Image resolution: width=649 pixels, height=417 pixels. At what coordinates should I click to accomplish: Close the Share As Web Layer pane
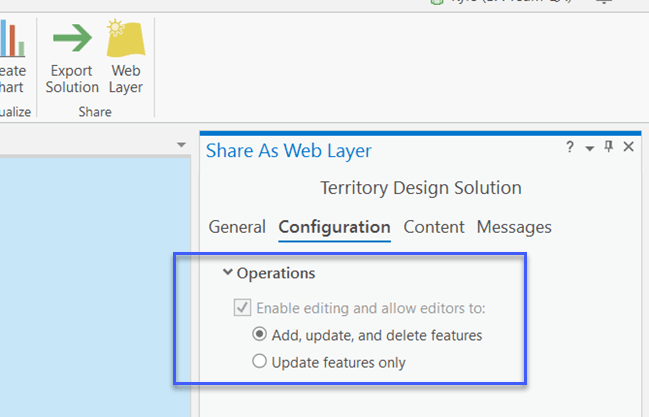628,148
